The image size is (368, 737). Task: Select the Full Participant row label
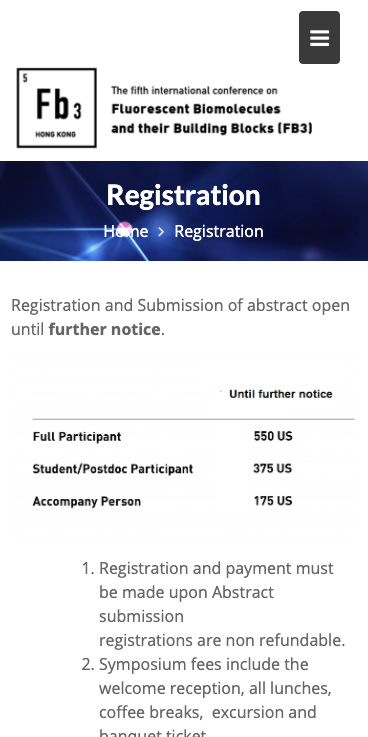[x=77, y=437]
